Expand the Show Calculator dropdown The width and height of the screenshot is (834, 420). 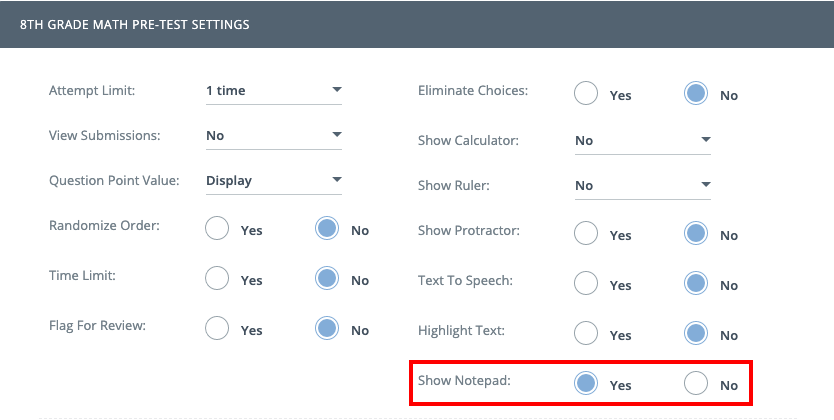tap(642, 141)
